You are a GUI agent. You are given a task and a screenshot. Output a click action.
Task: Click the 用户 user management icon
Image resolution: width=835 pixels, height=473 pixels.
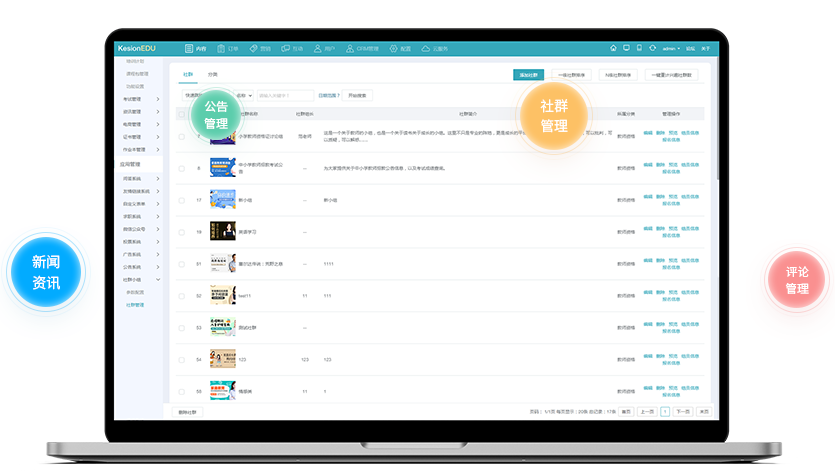coord(323,48)
